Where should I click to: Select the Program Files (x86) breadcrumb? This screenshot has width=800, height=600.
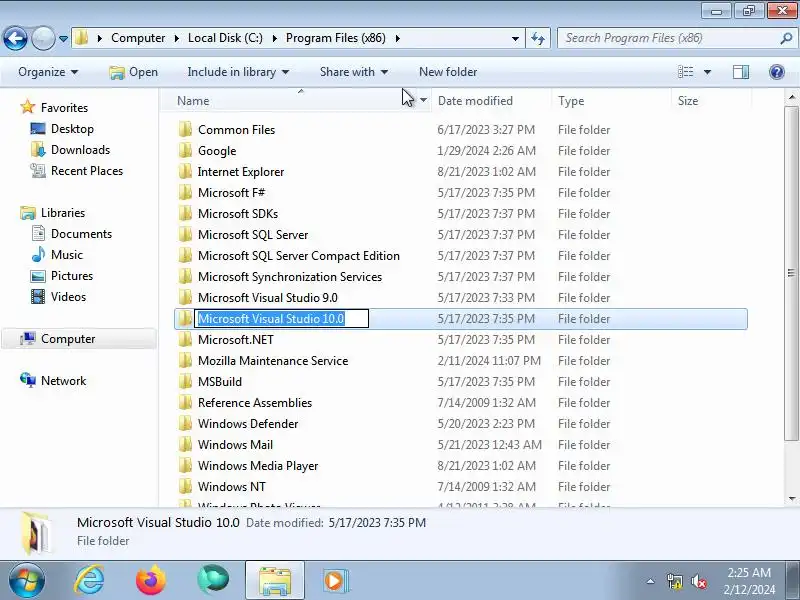coord(336,38)
